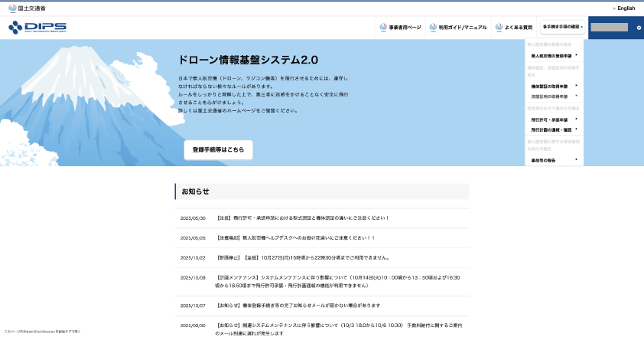Click the 登録手続等はこちら button
644x337 pixels.
(x=218, y=150)
